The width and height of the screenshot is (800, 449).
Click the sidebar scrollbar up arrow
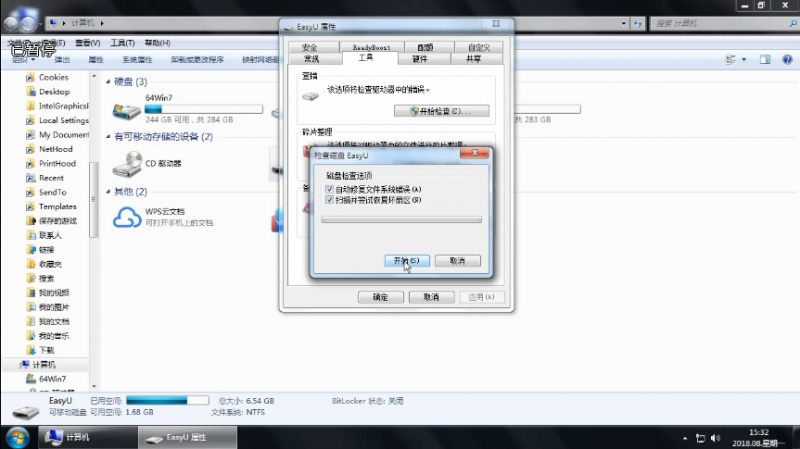(x=93, y=76)
